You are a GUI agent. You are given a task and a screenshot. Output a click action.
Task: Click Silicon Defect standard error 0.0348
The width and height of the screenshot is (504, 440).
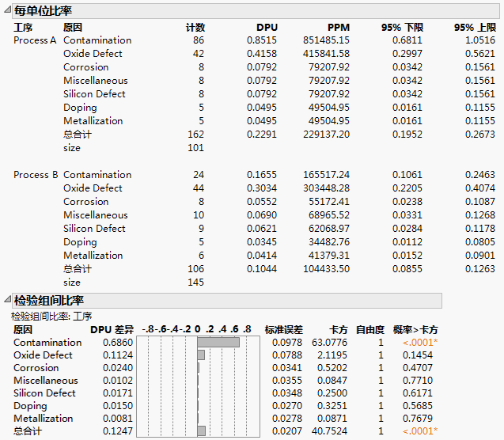point(287,393)
